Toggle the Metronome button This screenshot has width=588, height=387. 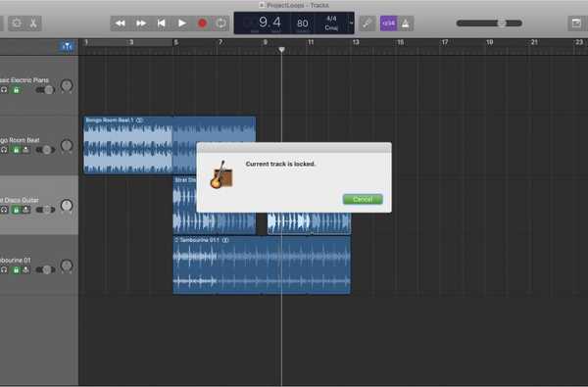click(x=406, y=24)
